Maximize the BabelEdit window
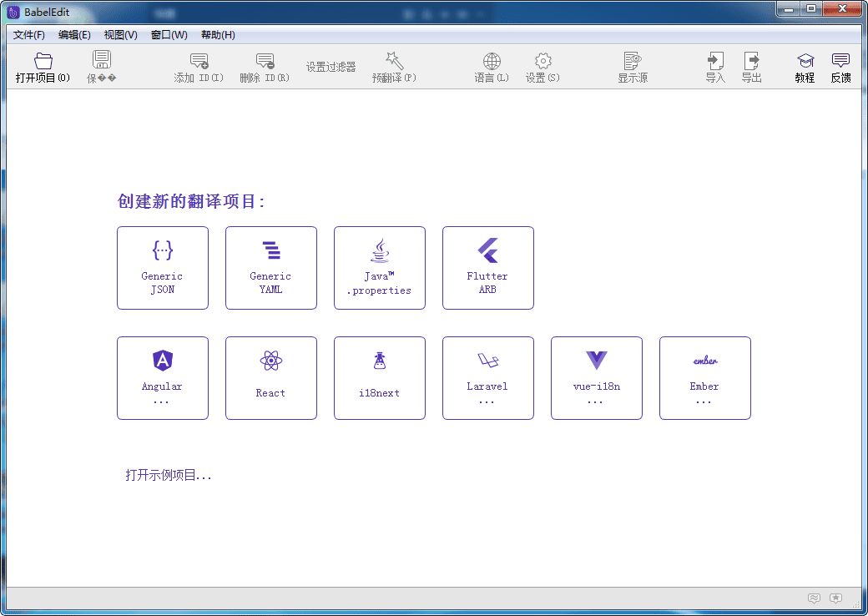Image resolution: width=868 pixels, height=616 pixels. 811,8
